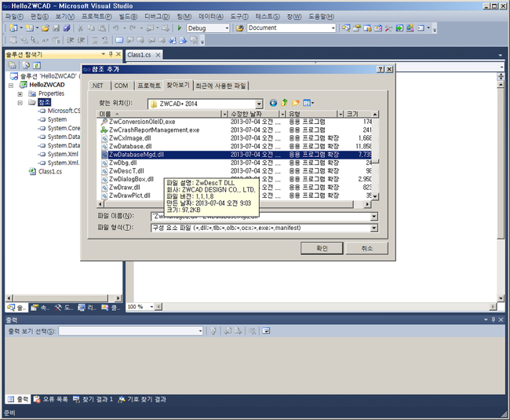Sort by the 수정한 날짜 column header
The width and height of the screenshot is (510, 420).
tap(253, 114)
